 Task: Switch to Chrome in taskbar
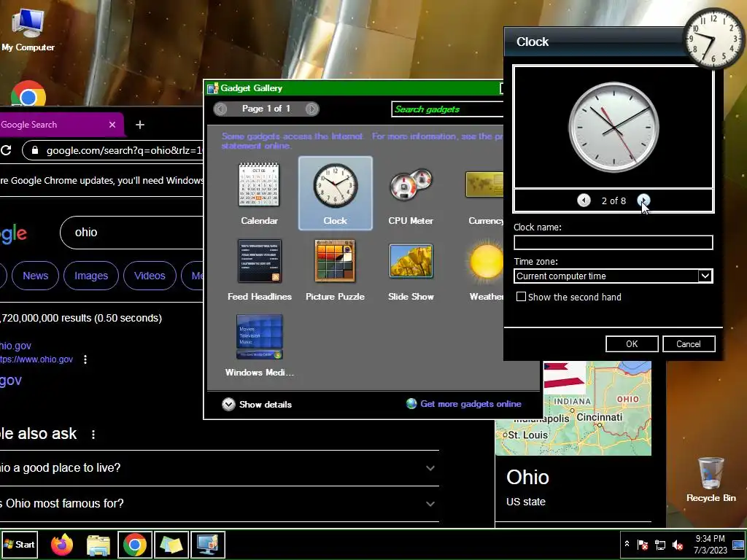pyautogui.click(x=135, y=544)
